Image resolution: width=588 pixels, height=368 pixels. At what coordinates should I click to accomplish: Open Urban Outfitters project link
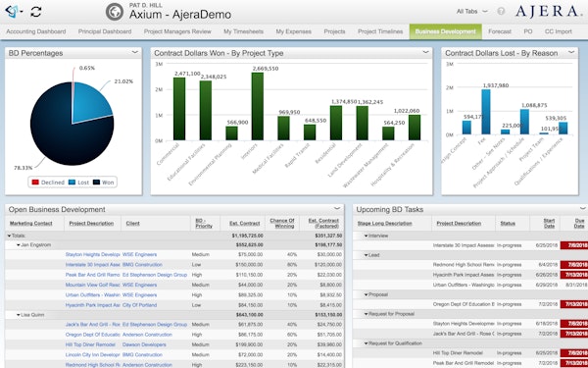tap(93, 295)
